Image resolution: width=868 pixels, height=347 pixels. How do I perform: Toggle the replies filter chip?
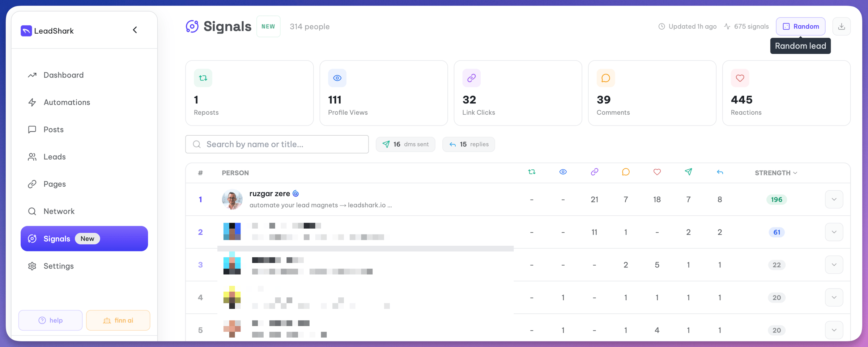468,144
